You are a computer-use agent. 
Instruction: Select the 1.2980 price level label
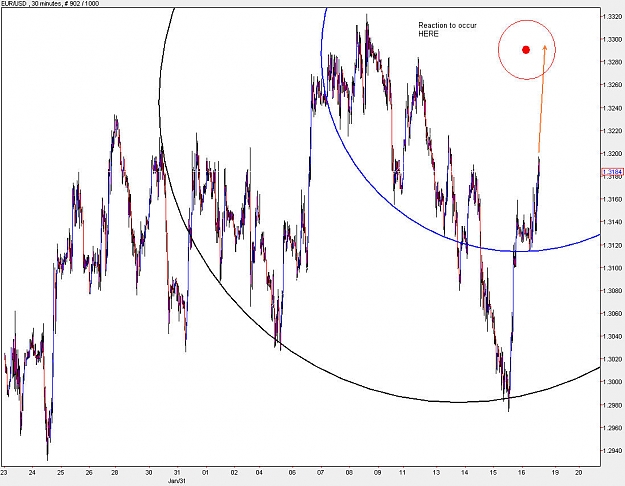(x=613, y=405)
